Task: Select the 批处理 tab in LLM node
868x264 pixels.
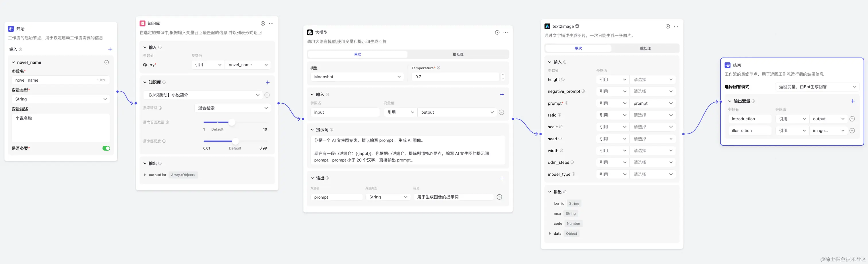Action: [x=458, y=54]
